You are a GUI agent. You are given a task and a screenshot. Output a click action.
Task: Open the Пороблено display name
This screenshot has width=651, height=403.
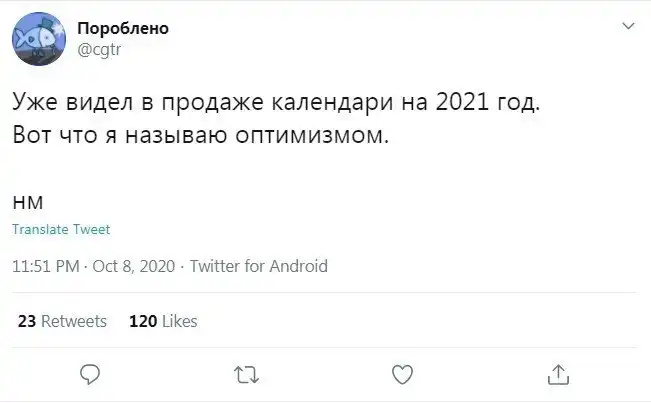click(x=123, y=29)
